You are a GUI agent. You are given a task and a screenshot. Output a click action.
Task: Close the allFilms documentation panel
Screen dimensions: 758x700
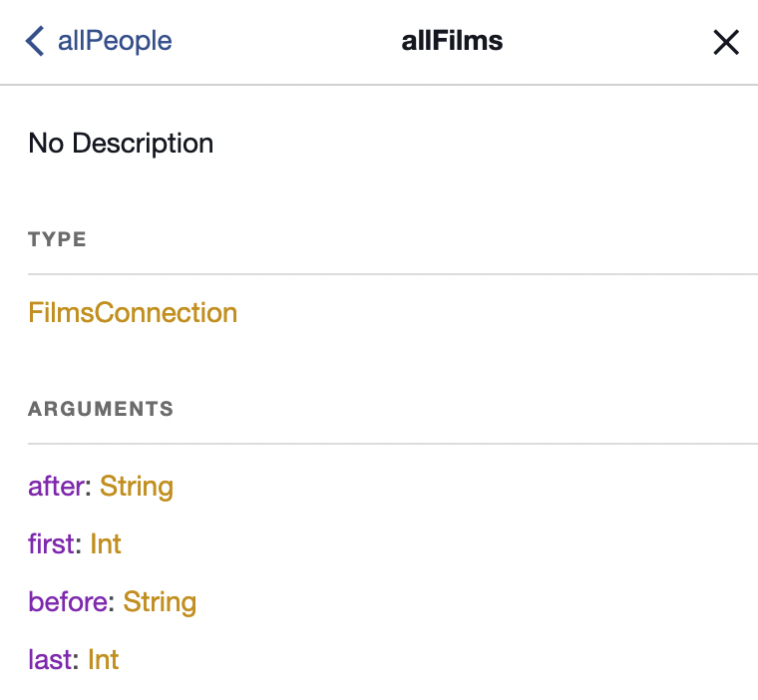(x=725, y=42)
